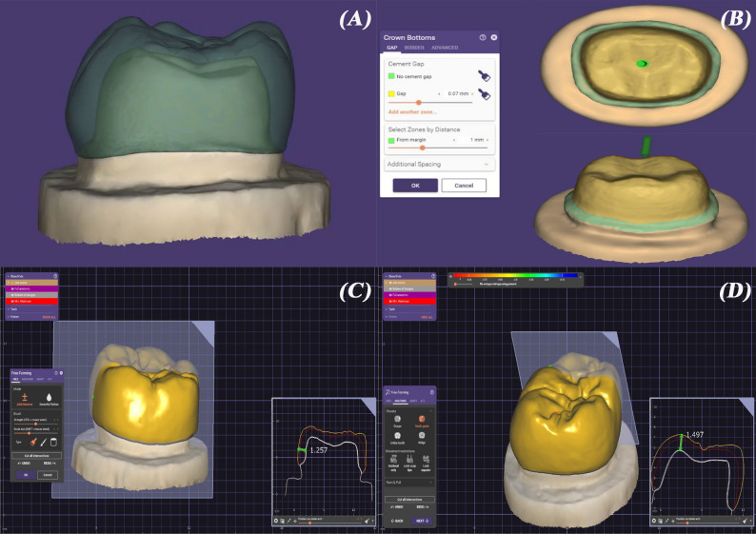Click the green No cement gap swatch
756x534 pixels.
pos(391,76)
